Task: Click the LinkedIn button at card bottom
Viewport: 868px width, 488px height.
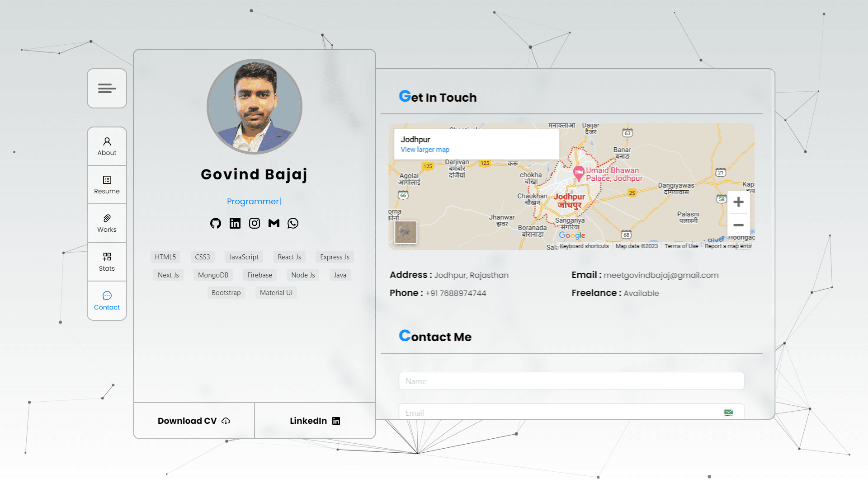Action: coord(315,421)
